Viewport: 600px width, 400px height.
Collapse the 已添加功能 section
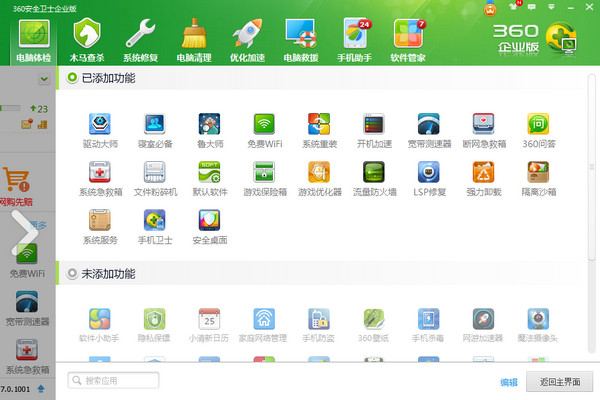73,77
